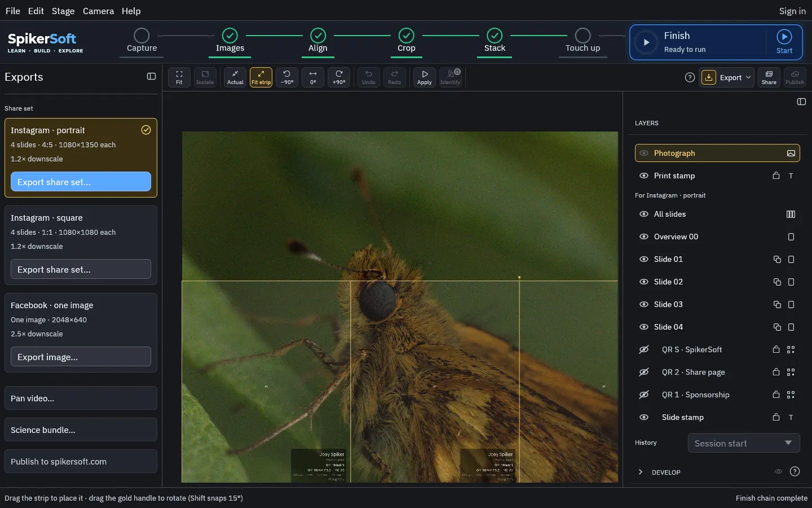This screenshot has height=508, width=812.
Task: Click the help icon in the DEVELOP row
Action: [795, 471]
